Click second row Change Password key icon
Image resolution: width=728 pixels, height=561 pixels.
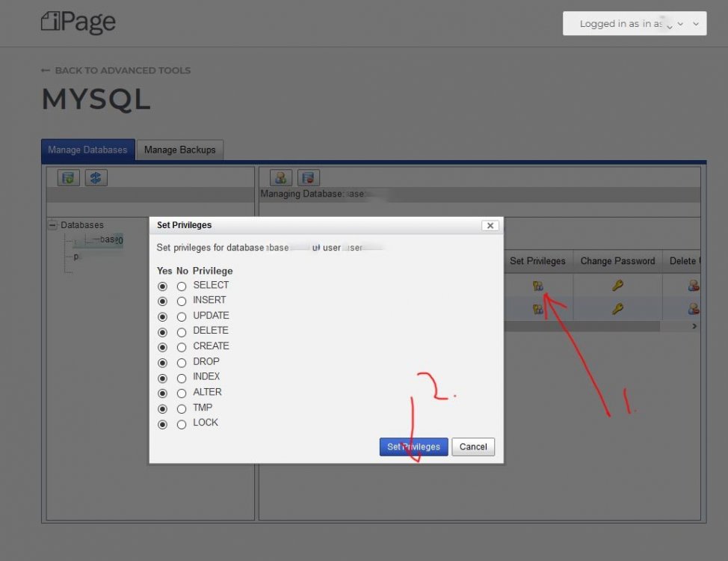[x=617, y=308]
